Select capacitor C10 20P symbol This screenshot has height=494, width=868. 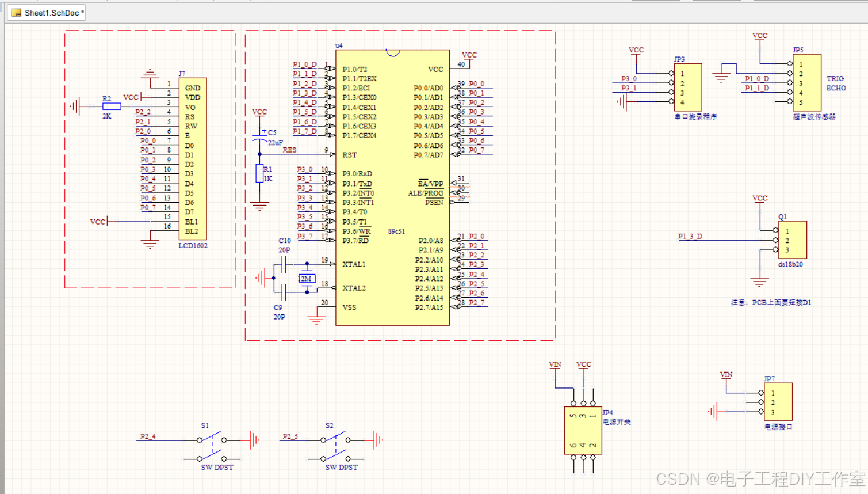[283, 264]
